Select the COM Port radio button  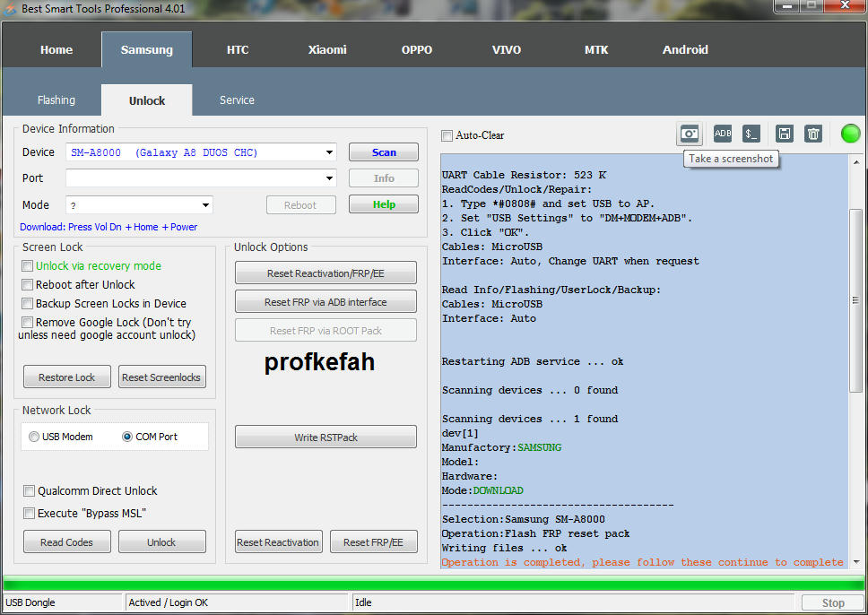click(x=127, y=437)
